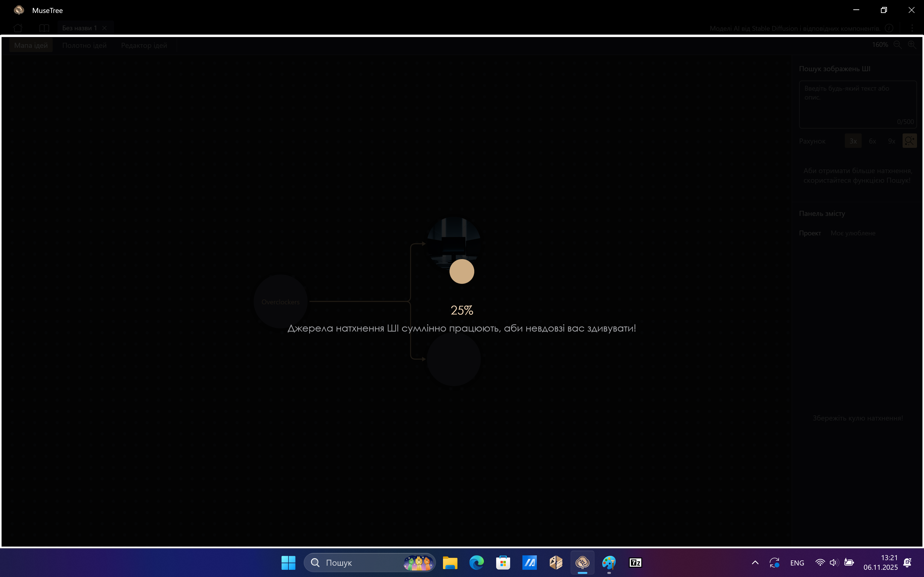Viewport: 924px width, 577px height.
Task: Open the 'Редактор ідей' tab
Action: click(144, 45)
